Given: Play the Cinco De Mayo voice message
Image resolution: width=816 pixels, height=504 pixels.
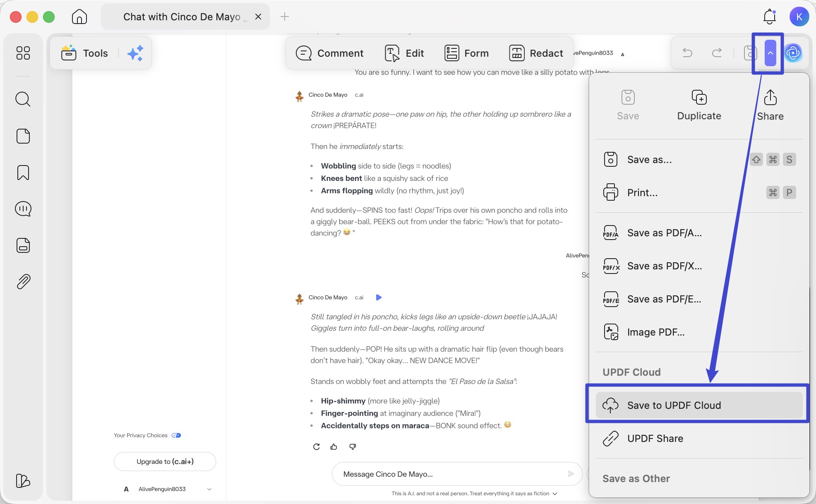Looking at the screenshot, I should (x=379, y=297).
